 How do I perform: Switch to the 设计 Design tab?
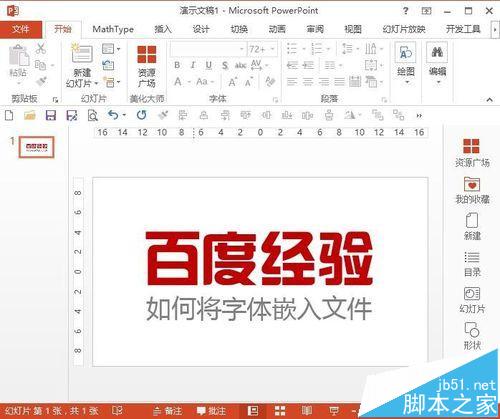click(201, 29)
